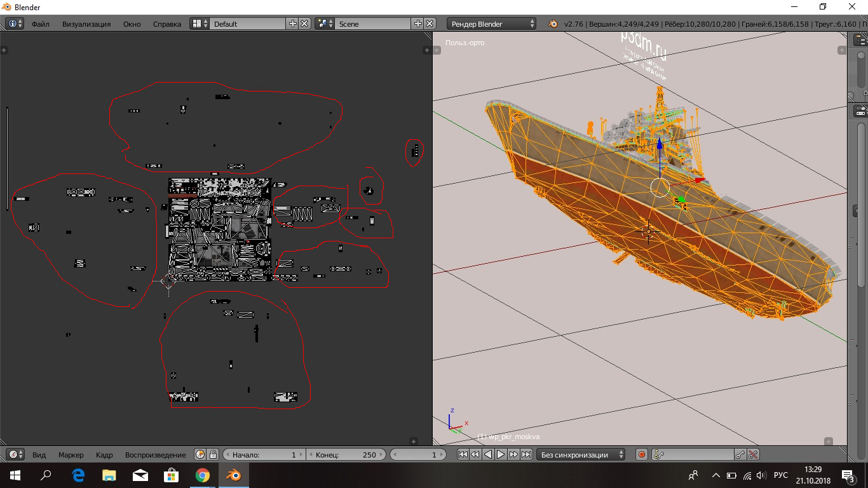Image resolution: width=868 pixels, height=488 pixels.
Task: Click the plus handle at the bottom of the UV editor
Action: [x=414, y=441]
